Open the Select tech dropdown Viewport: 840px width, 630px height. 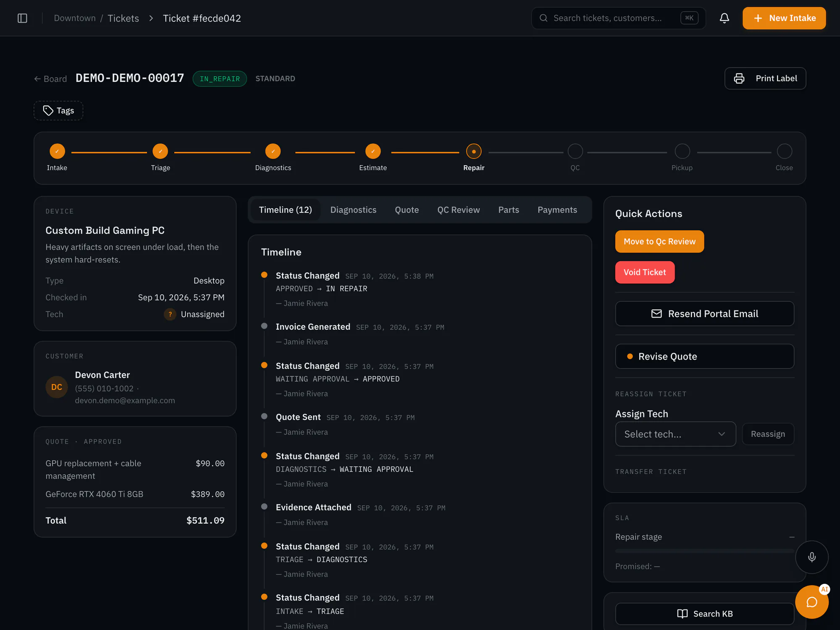tap(675, 434)
